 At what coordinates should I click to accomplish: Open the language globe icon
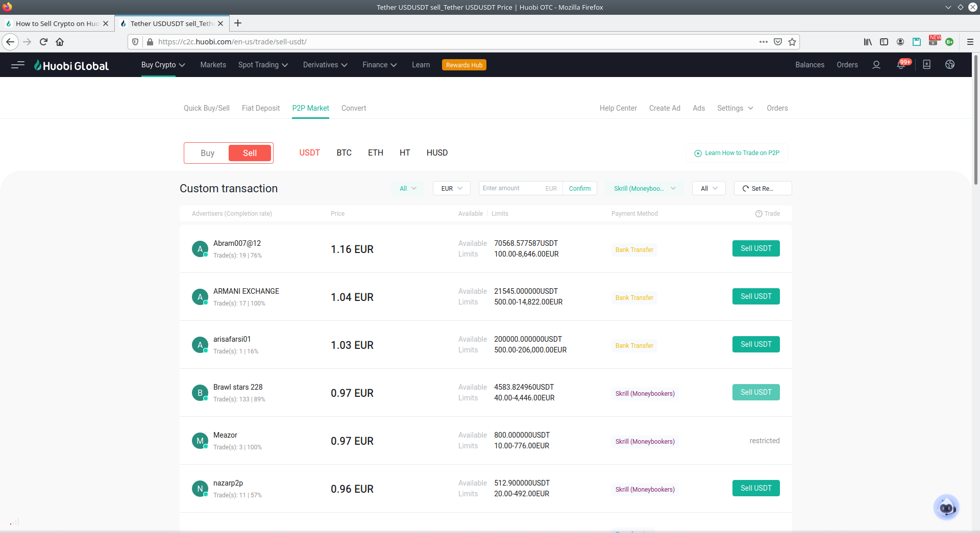950,65
